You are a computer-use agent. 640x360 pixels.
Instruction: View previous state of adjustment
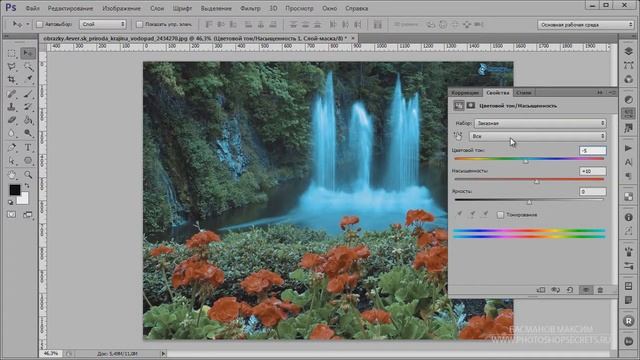pyautogui.click(x=555, y=290)
